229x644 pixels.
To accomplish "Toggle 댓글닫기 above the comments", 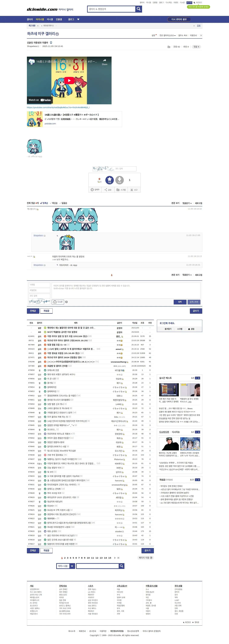I will pos(187,203).
